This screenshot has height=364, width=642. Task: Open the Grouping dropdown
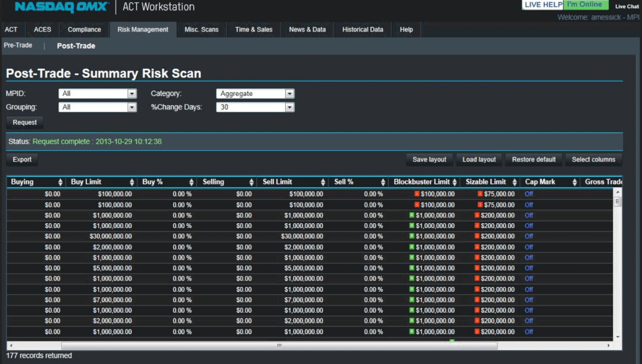(98, 107)
